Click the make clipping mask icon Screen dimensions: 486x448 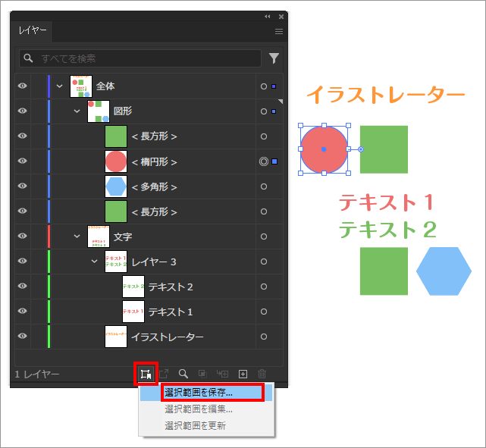202,374
